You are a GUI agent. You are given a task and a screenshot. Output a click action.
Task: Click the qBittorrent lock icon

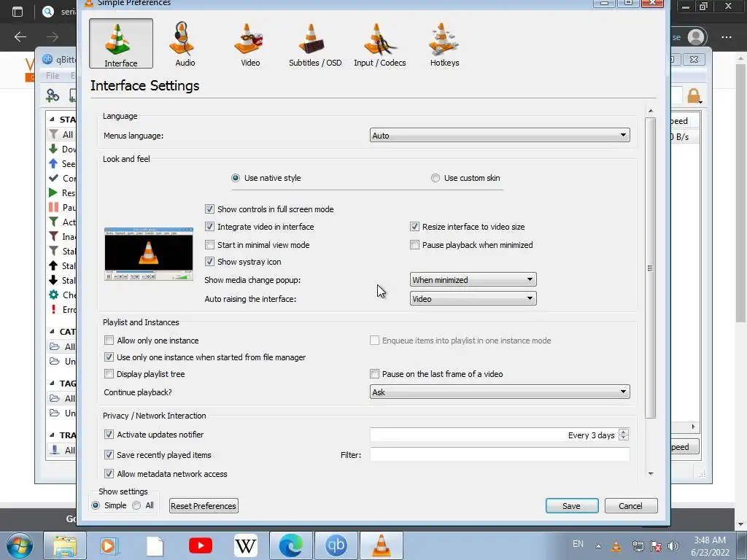[694, 96]
